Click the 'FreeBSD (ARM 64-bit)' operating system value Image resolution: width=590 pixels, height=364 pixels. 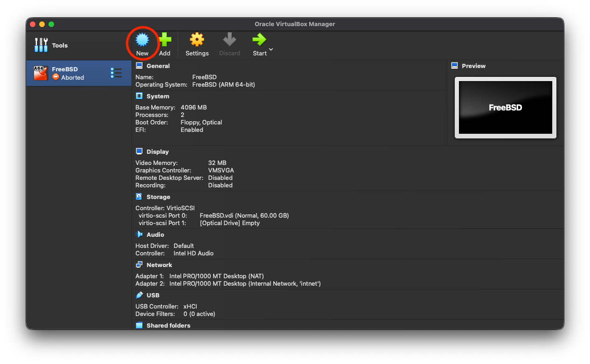[x=223, y=85]
